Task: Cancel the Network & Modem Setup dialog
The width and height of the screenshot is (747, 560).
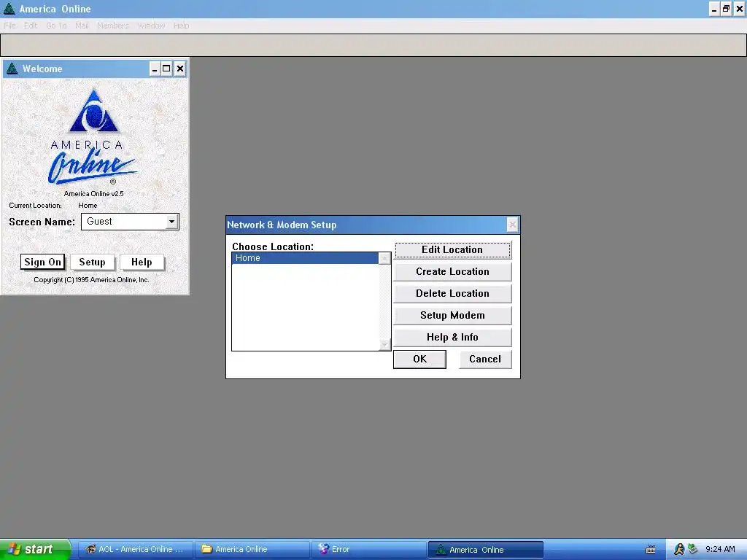Action: [485, 359]
